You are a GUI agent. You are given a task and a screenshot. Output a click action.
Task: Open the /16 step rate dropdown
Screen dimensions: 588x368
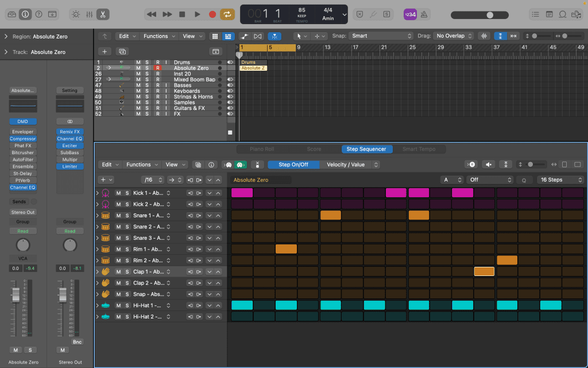(x=153, y=180)
